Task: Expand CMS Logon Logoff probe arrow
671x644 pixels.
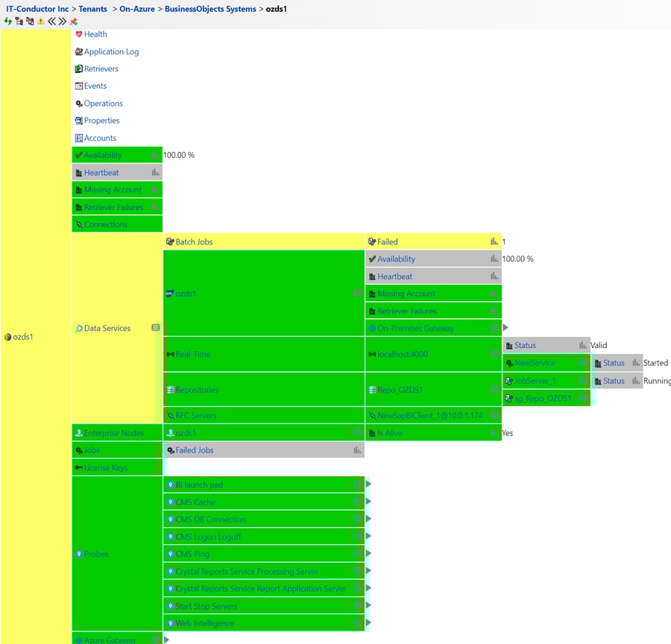Action: point(368,536)
